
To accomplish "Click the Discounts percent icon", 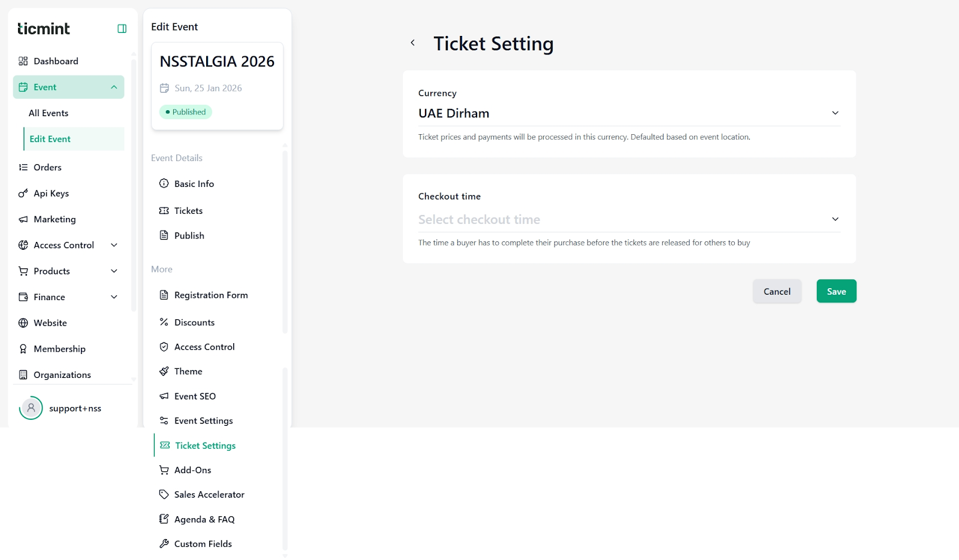I will (x=164, y=322).
